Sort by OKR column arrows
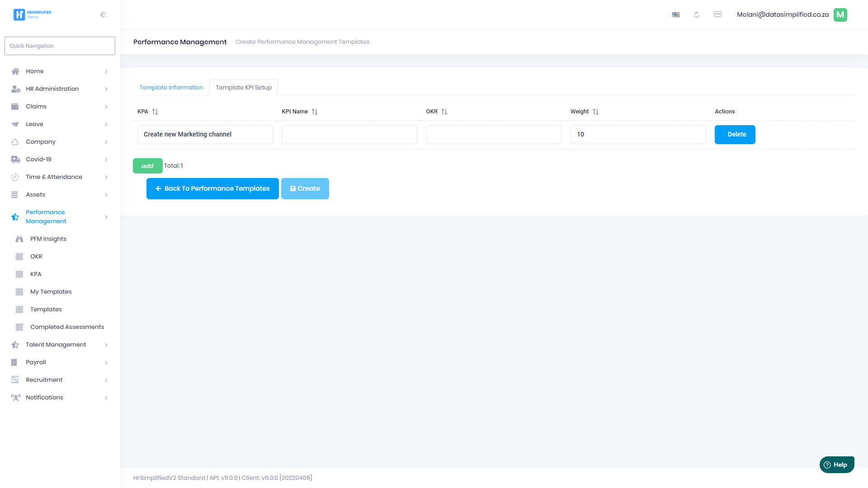868x488 pixels. click(x=444, y=112)
